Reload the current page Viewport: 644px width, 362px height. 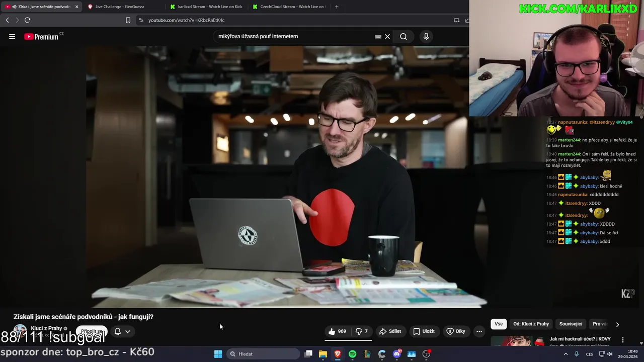click(27, 20)
